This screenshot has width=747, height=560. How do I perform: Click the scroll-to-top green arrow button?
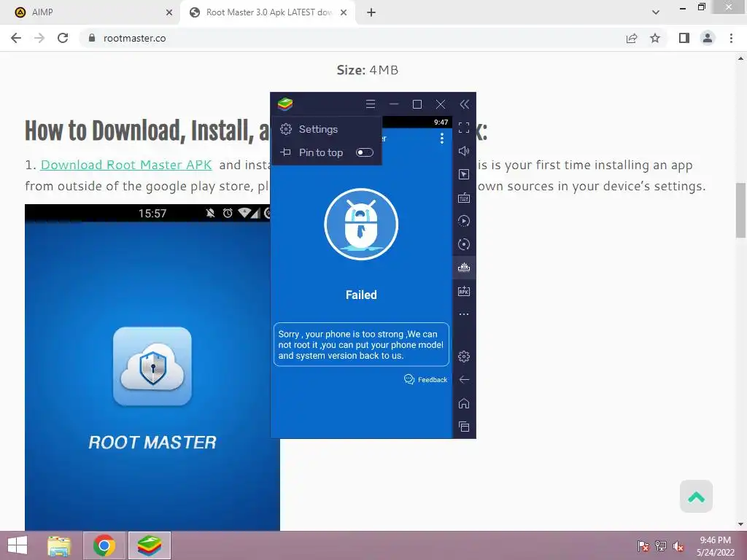pos(697,497)
